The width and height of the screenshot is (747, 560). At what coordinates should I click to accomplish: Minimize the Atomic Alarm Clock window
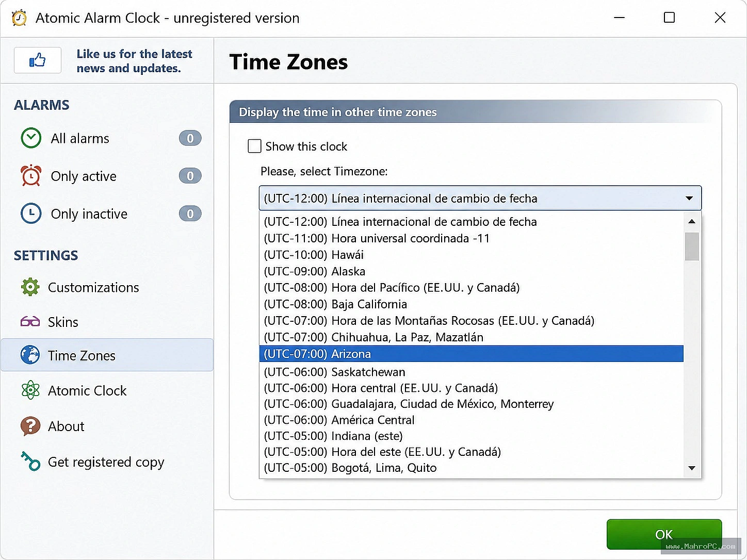click(x=620, y=18)
